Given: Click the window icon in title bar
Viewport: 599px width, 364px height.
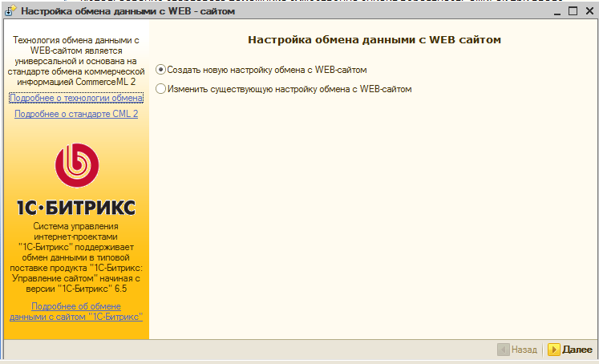Looking at the screenshot, I should tap(10, 10).
